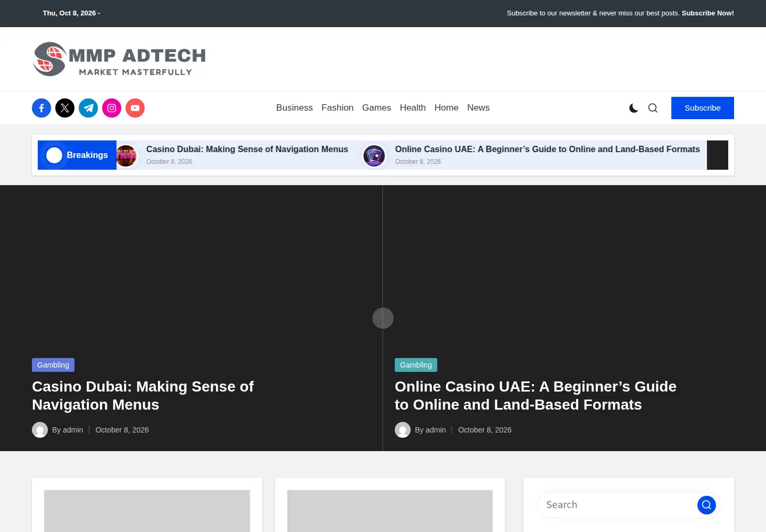Open ticker headline Casino Dubai: Making Sense of Navigation Menus

point(247,149)
